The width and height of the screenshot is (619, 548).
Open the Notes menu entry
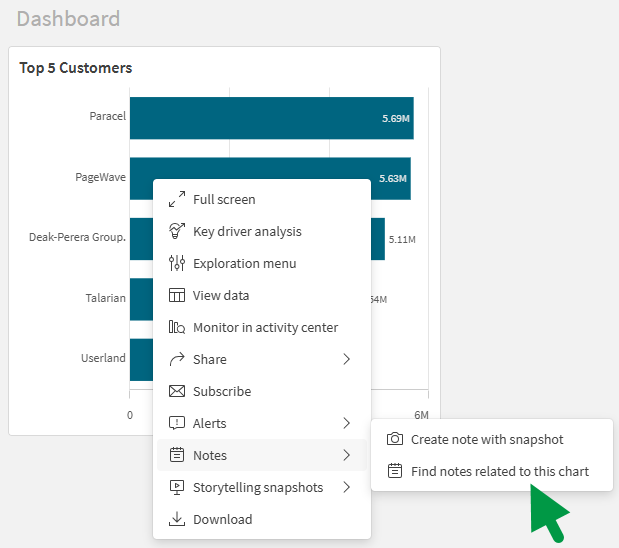[x=210, y=455]
